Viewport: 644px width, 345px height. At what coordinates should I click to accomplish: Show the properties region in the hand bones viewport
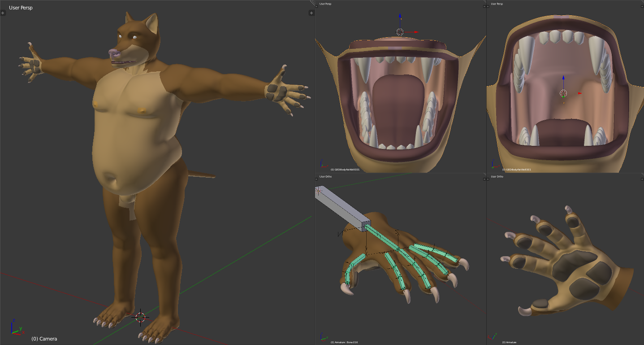click(484, 179)
